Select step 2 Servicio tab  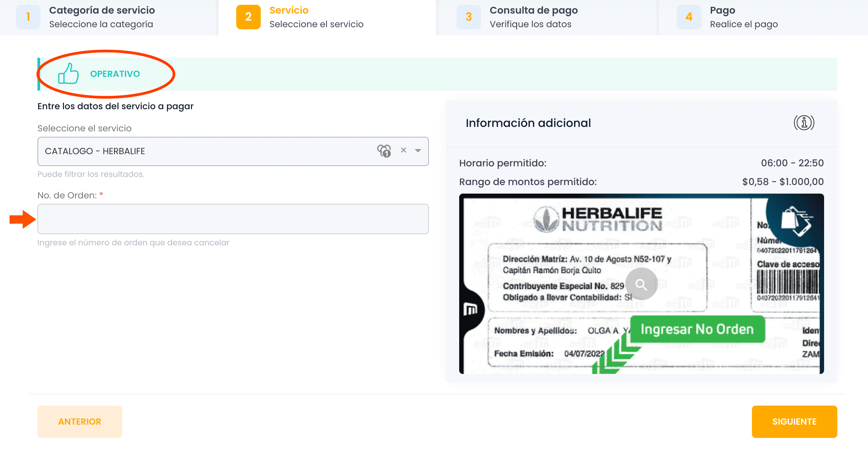point(327,17)
